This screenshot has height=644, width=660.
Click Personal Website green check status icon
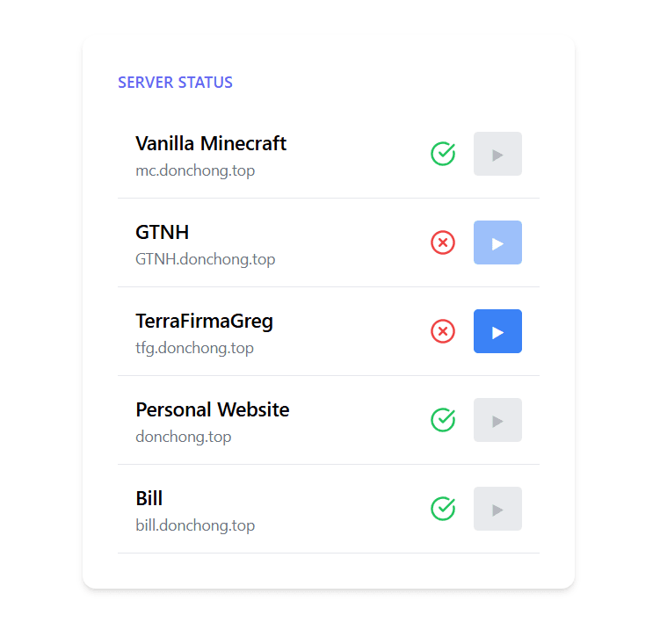point(443,420)
